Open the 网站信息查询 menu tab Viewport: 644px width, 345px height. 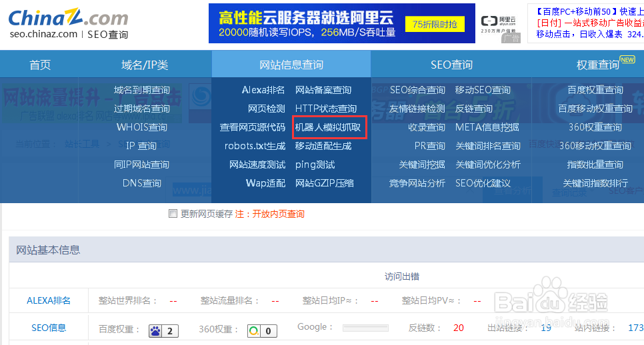click(291, 65)
